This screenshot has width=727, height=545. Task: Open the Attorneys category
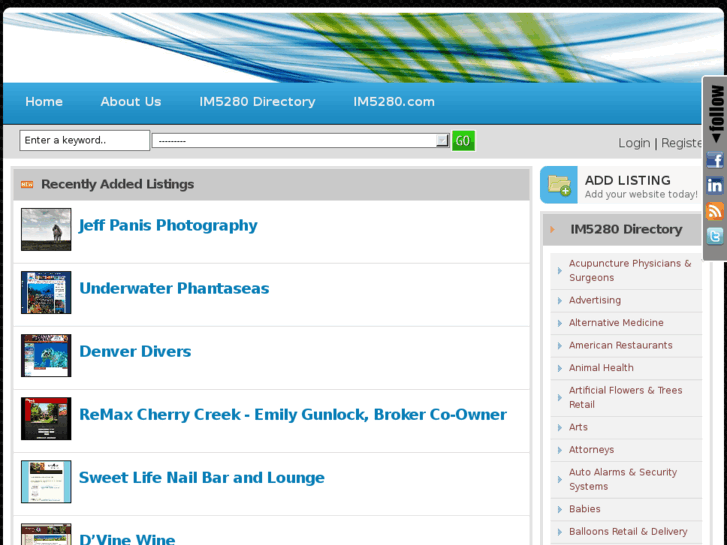coord(591,449)
